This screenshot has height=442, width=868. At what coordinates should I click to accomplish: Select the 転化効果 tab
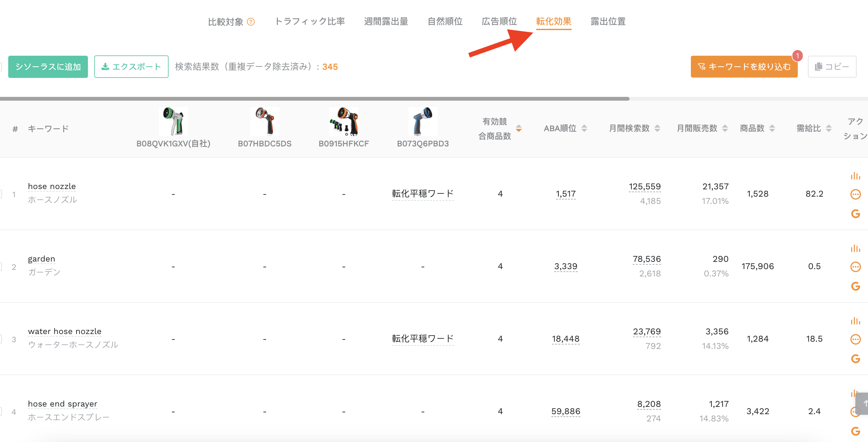[x=554, y=22]
